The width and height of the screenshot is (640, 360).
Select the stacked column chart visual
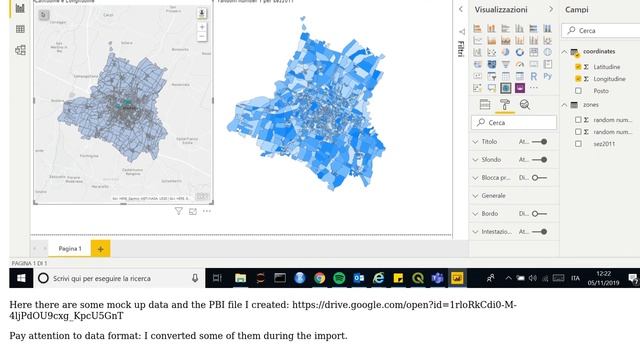[x=491, y=28]
